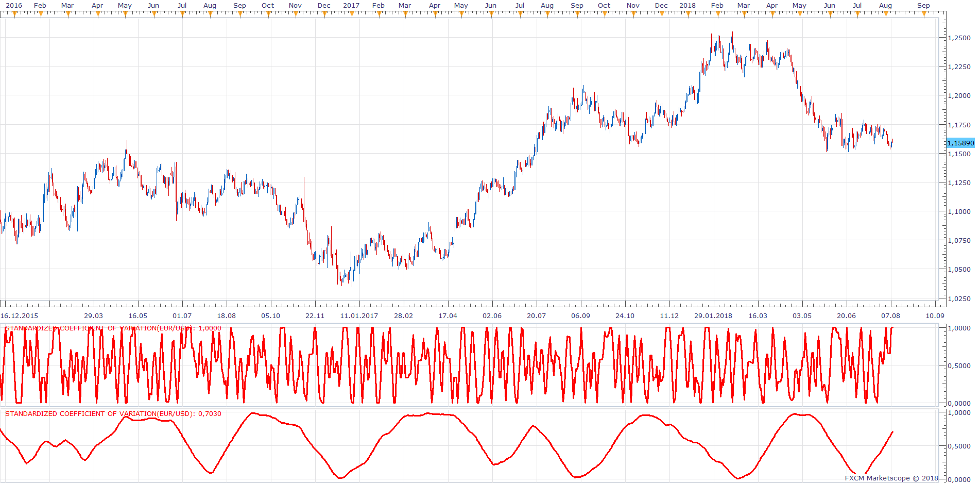This screenshot has width=980, height=483.
Task: Click the orange marker beneath the 2018 label
Action: point(688,14)
